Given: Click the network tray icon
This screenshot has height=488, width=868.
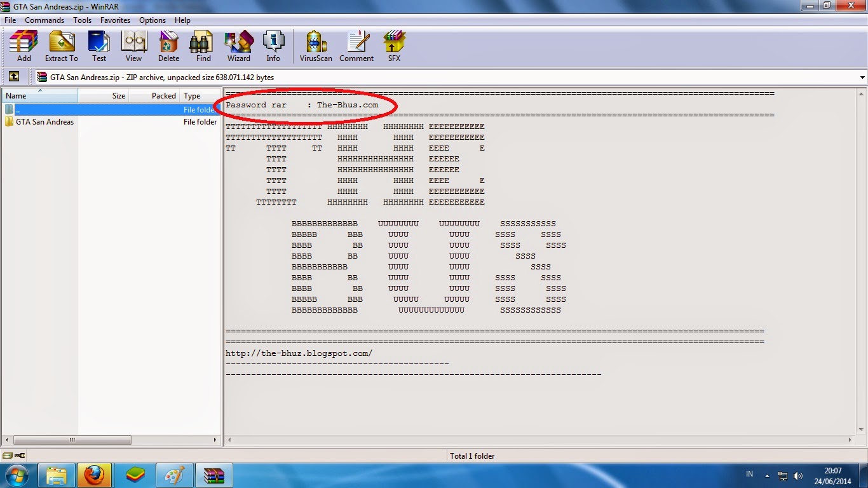Looking at the screenshot, I should [783, 475].
